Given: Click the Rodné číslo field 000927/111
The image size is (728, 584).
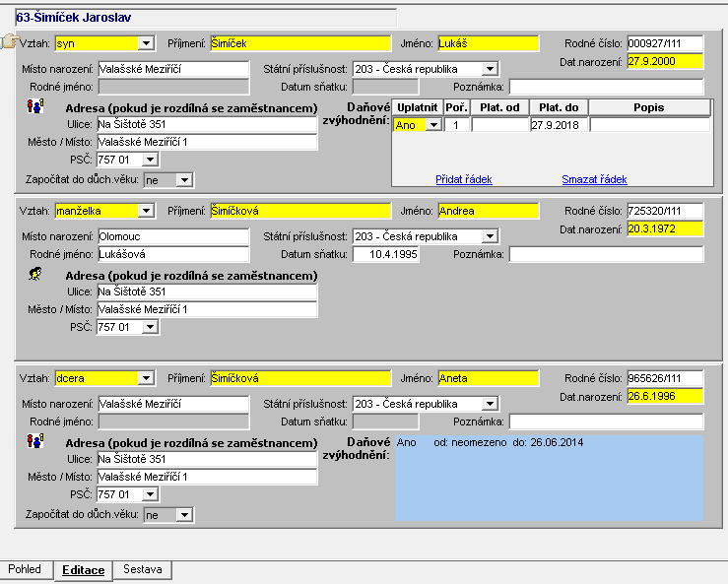Looking at the screenshot, I should [665, 43].
